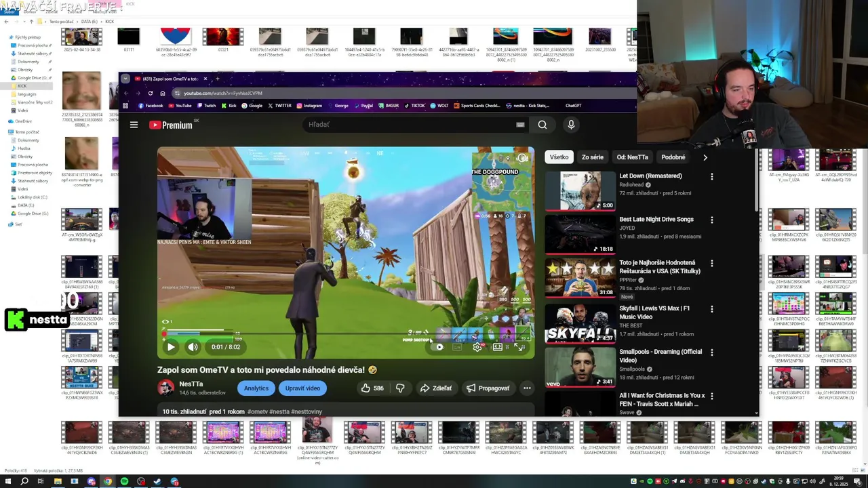Open the #nesttoviny hashtag link

click(x=307, y=411)
